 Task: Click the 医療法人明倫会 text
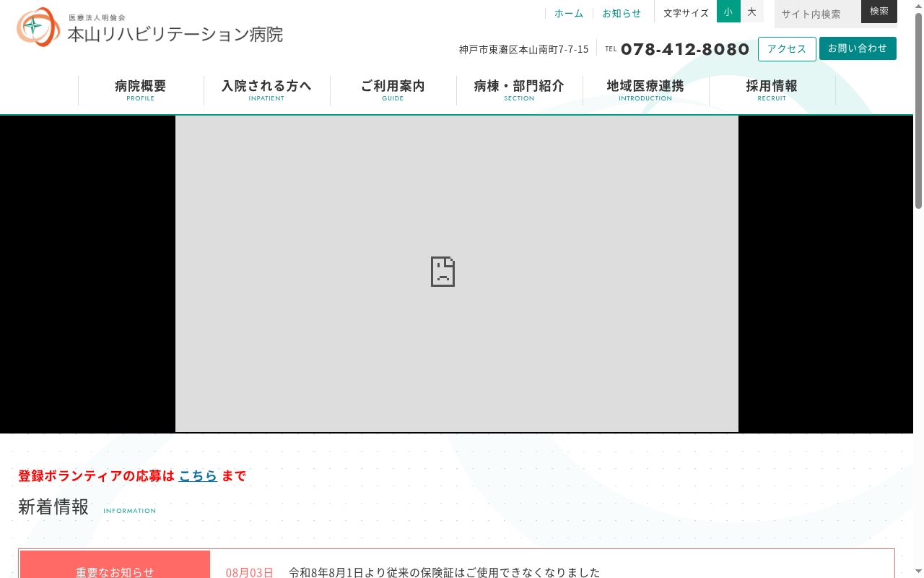click(x=97, y=17)
